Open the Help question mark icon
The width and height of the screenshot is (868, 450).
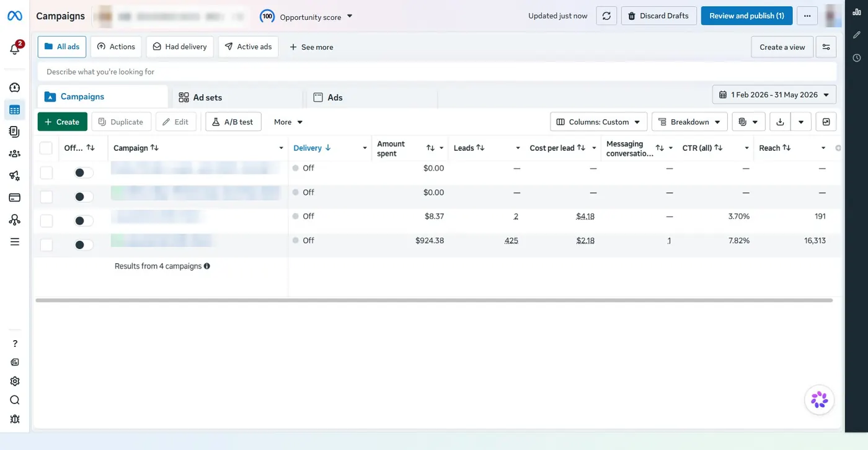15,343
